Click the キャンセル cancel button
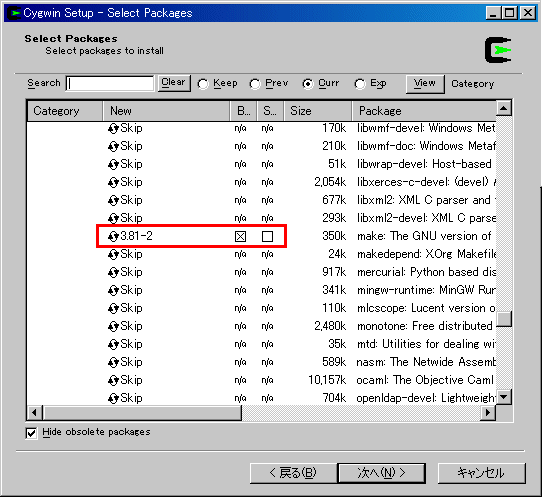The height and width of the screenshot is (497, 542). point(482,473)
